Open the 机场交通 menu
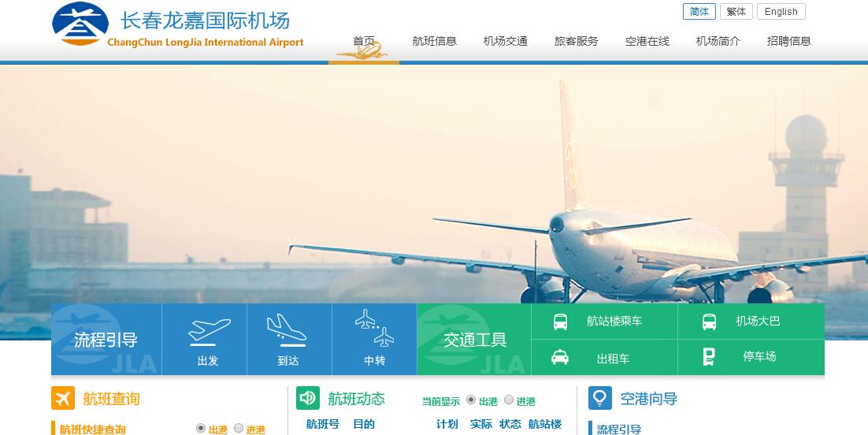868x435 pixels. pyautogui.click(x=506, y=41)
